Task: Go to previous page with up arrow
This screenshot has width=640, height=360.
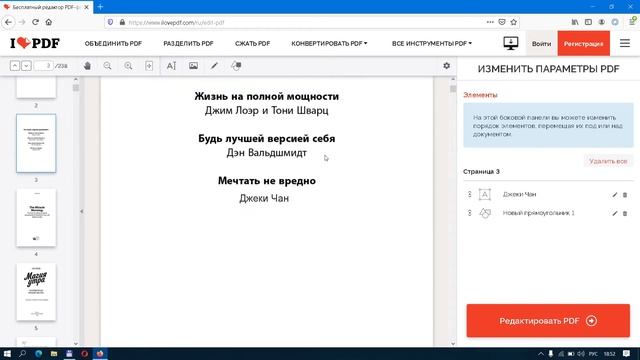Action: click(15, 66)
